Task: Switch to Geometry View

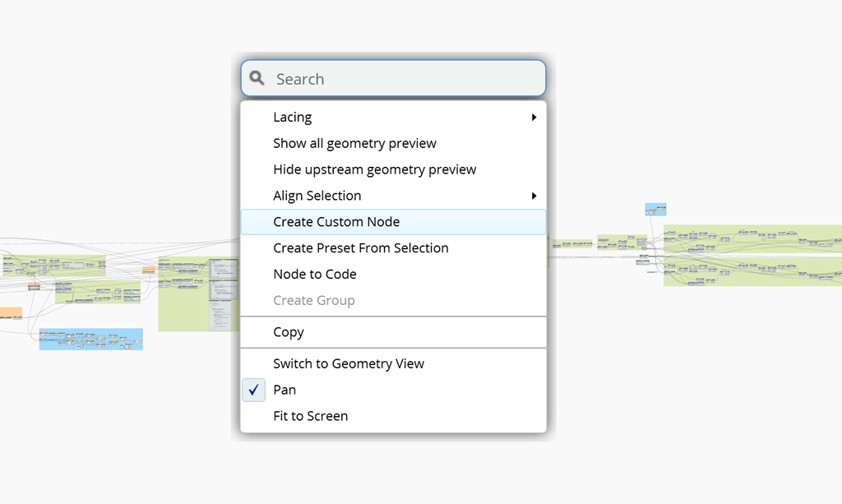Action: pyautogui.click(x=349, y=363)
